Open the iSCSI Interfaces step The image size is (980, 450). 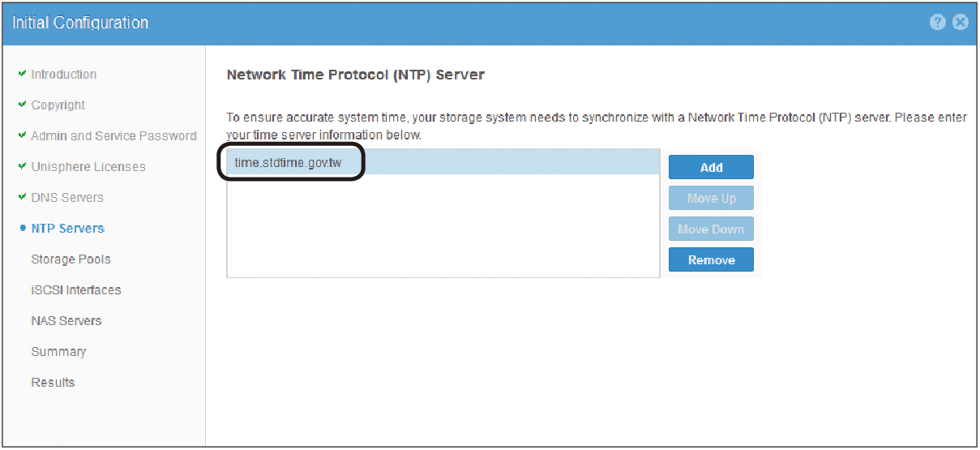pos(76,290)
